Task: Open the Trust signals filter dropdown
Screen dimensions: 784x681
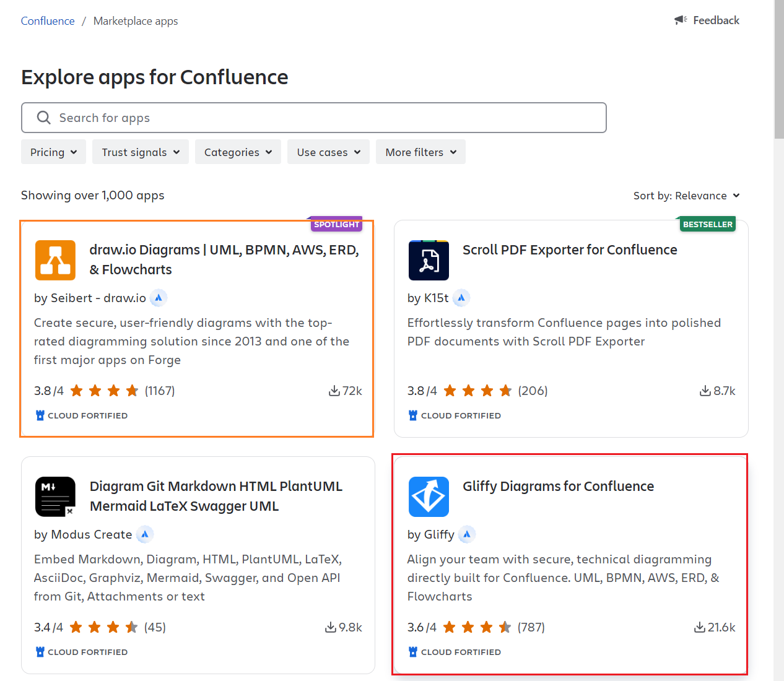Action: tap(141, 152)
